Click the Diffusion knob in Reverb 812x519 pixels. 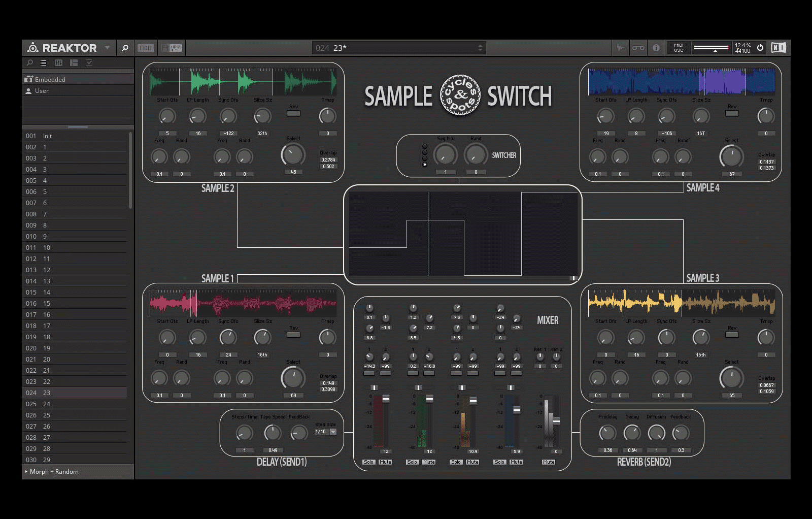(x=656, y=433)
